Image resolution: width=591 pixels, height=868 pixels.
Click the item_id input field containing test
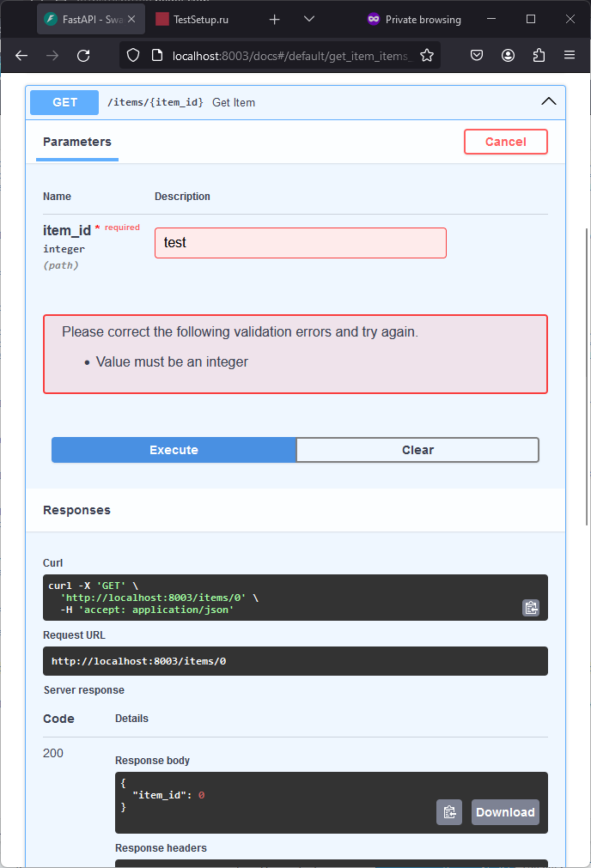pos(300,242)
